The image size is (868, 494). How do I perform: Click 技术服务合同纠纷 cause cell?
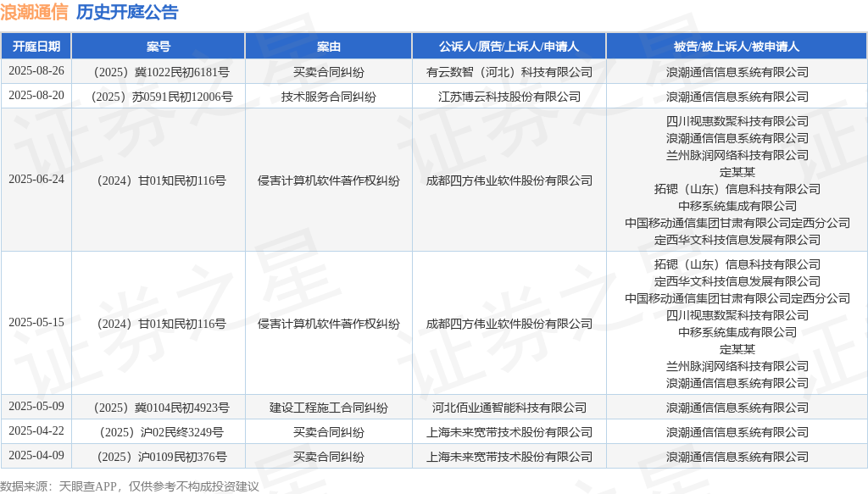tap(329, 97)
